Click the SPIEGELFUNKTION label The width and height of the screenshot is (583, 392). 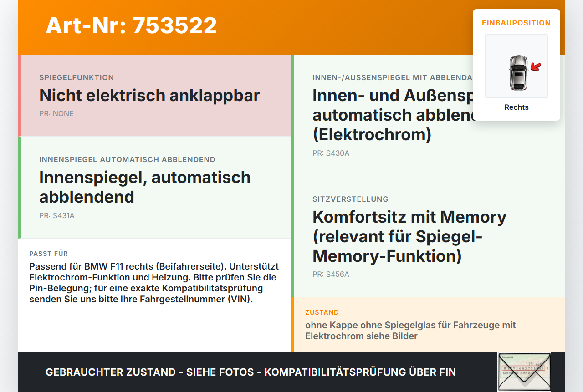point(77,78)
